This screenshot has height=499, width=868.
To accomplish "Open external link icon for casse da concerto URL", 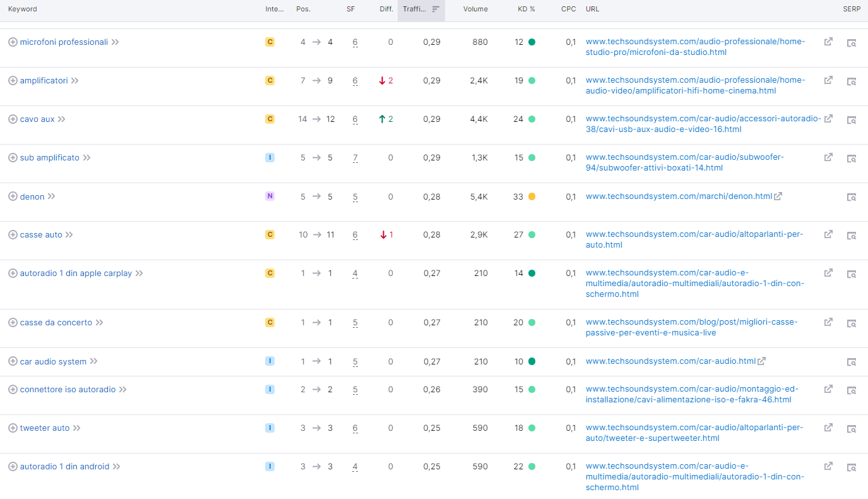I will [828, 322].
